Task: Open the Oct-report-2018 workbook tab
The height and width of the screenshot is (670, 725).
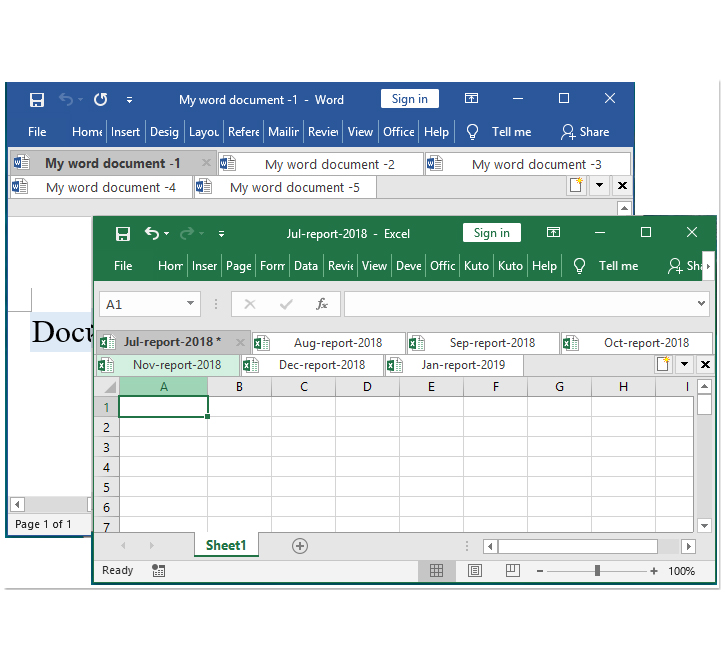Action: coord(637,343)
